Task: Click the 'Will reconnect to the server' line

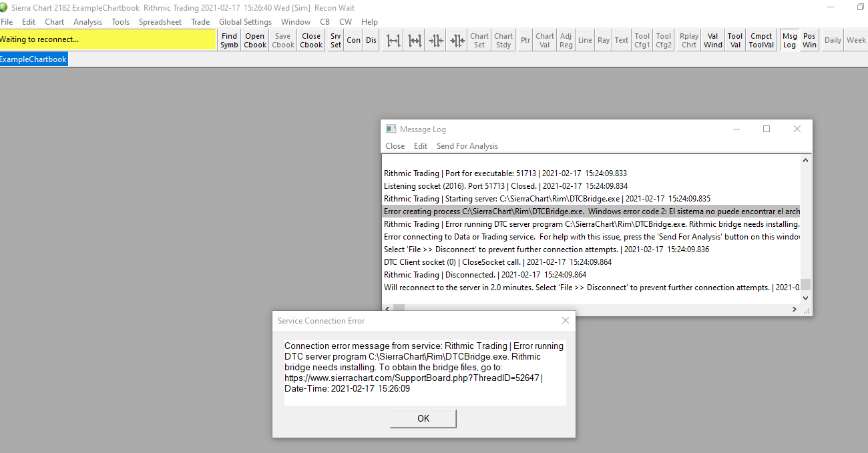Action: tap(592, 288)
